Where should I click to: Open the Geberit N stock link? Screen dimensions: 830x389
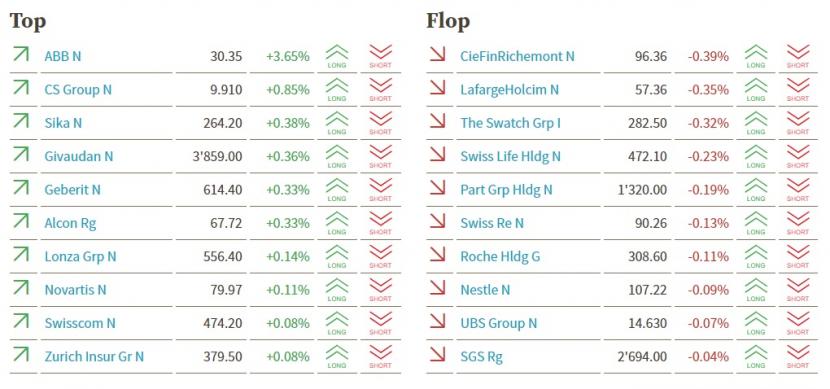tap(73, 189)
